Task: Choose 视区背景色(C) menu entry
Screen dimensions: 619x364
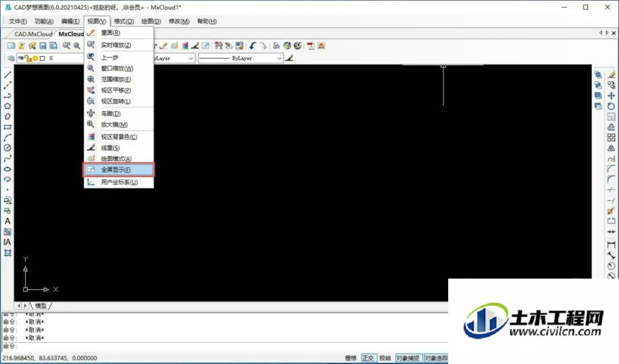Action: click(119, 137)
